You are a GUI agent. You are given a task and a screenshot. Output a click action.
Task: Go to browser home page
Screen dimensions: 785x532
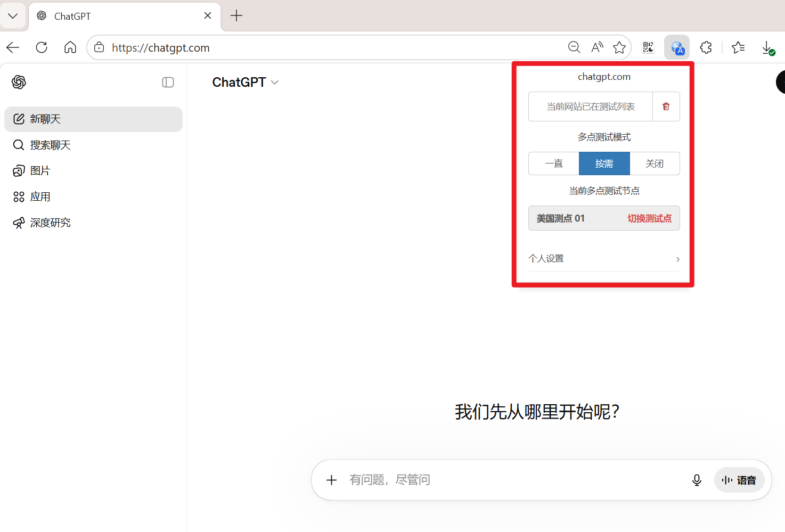(x=70, y=47)
